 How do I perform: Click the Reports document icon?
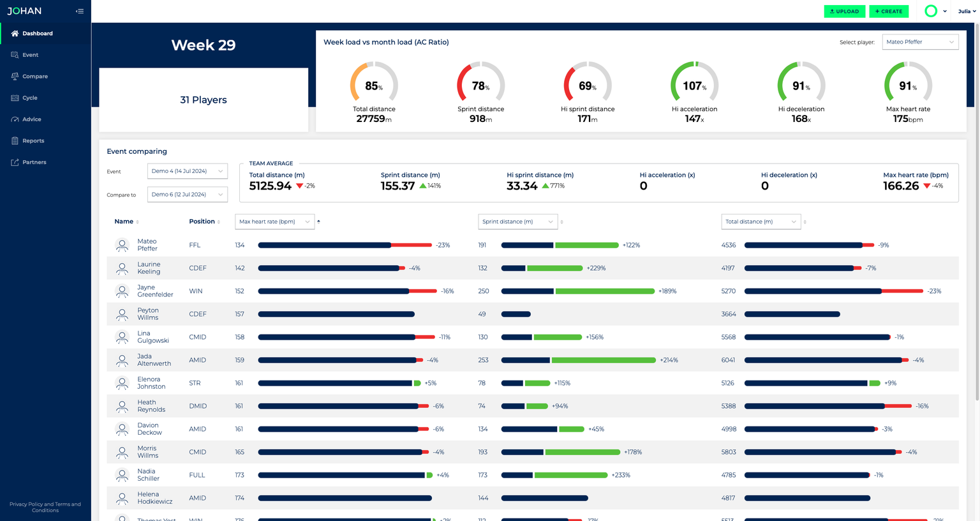pos(15,140)
